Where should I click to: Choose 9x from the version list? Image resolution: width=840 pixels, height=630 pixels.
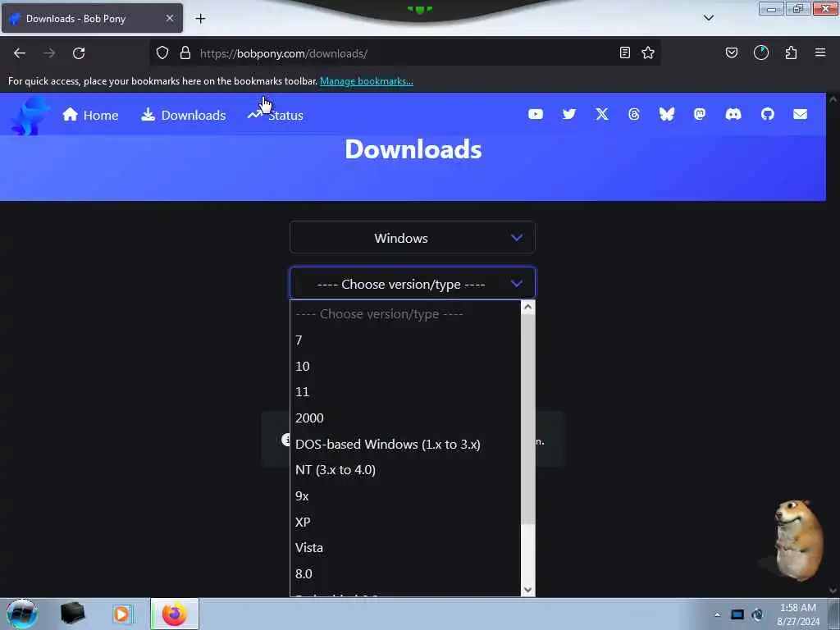[x=405, y=496]
